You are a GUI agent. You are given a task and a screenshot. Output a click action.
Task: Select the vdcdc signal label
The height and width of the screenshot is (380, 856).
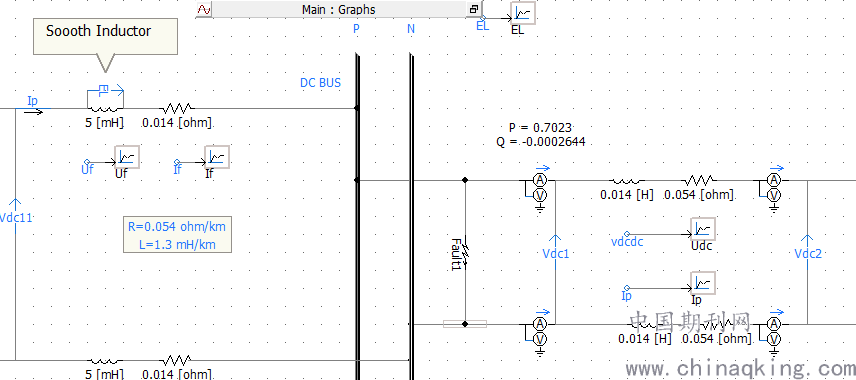click(x=627, y=241)
